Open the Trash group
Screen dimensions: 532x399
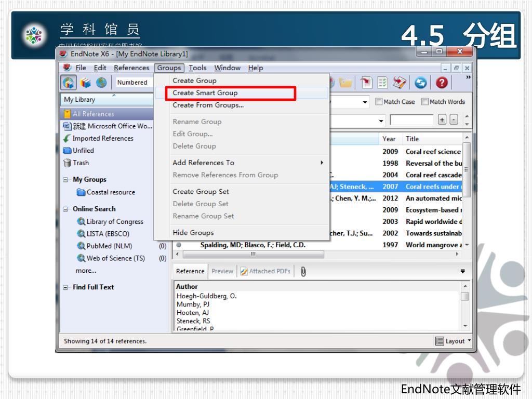[x=76, y=163]
